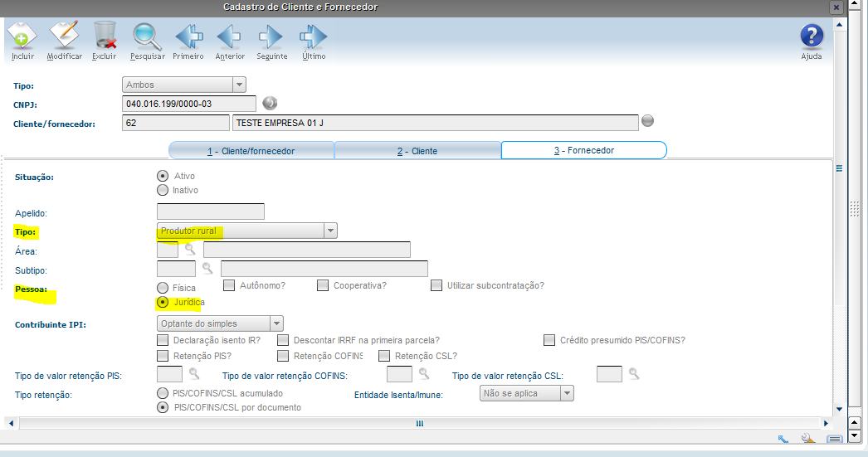Check Retenção COFINS checkbox
868x457 pixels.
pos(283,355)
